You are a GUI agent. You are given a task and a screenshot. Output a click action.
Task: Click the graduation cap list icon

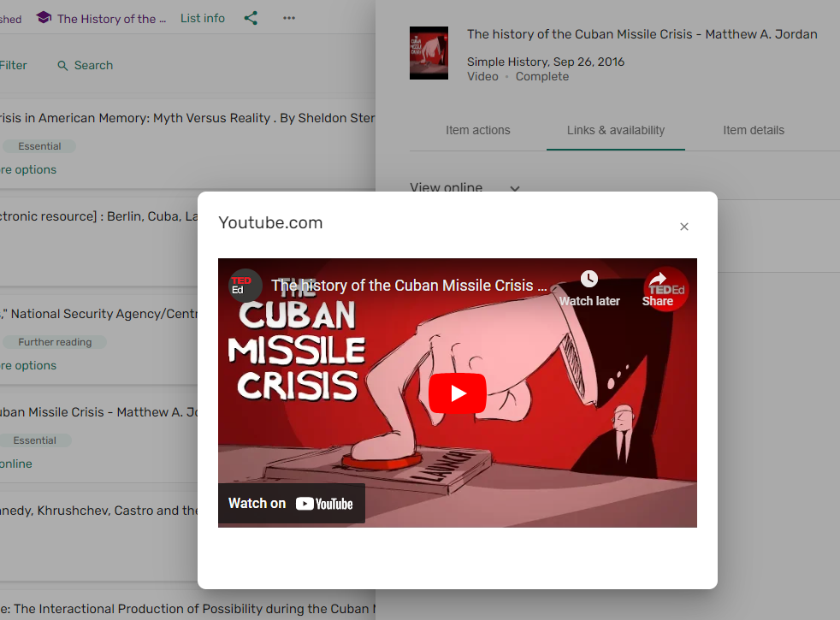[x=44, y=18]
